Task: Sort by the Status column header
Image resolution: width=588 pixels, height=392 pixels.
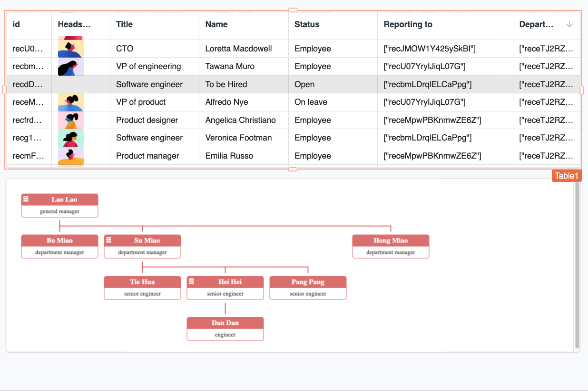Action: click(x=307, y=24)
